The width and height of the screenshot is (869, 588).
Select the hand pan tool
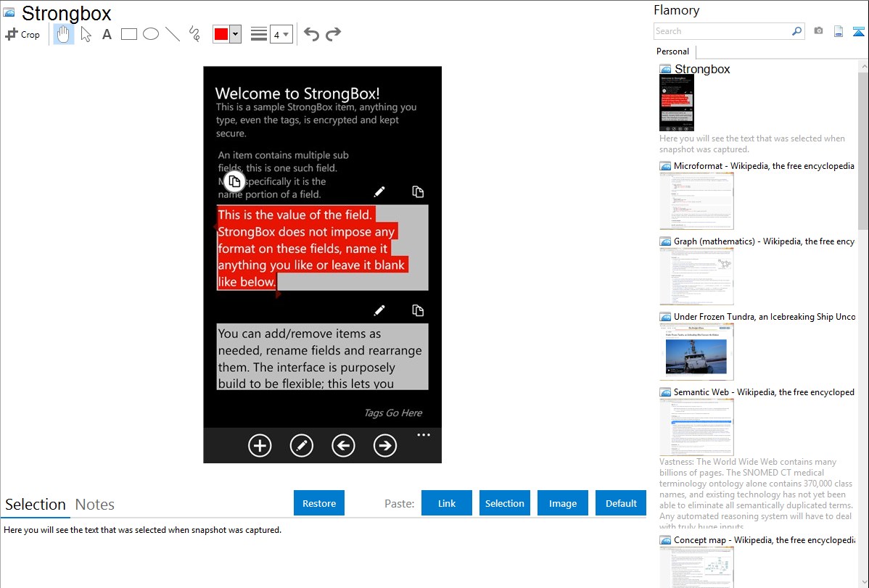click(64, 34)
